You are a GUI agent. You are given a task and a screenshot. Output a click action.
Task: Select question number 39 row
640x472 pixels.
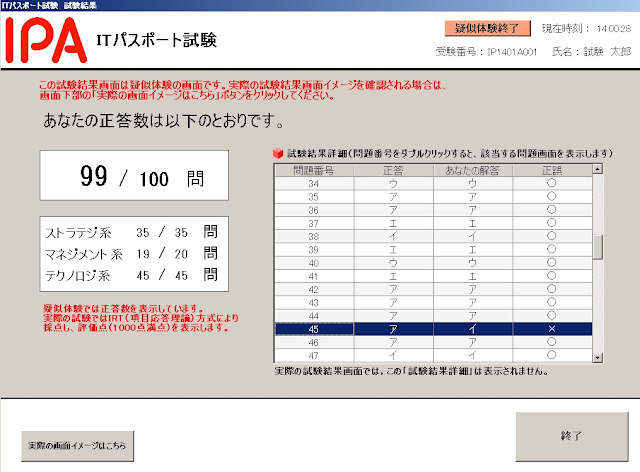(433, 250)
